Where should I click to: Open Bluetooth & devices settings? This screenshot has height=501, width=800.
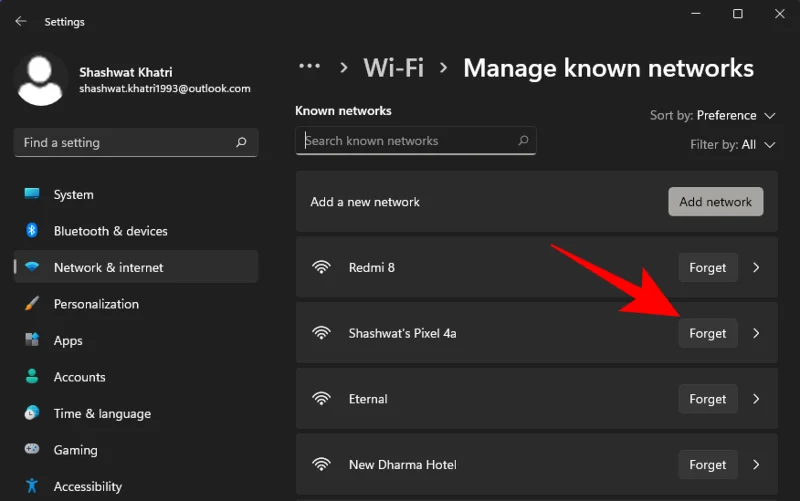[136, 231]
